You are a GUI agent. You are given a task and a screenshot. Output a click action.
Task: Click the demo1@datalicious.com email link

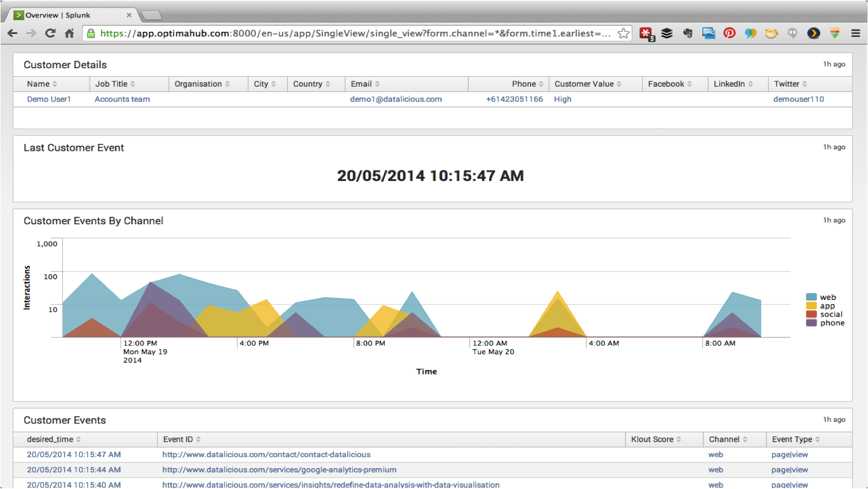tap(396, 99)
